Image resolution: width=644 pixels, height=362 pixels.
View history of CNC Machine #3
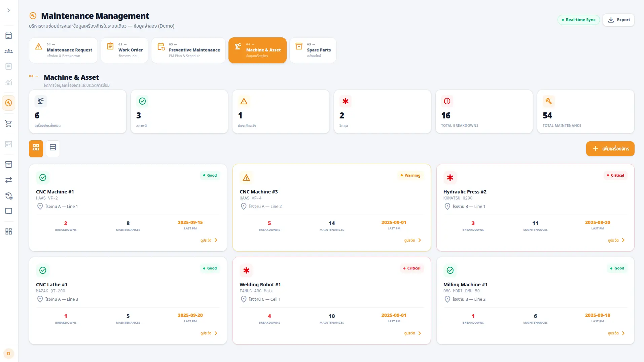413,240
